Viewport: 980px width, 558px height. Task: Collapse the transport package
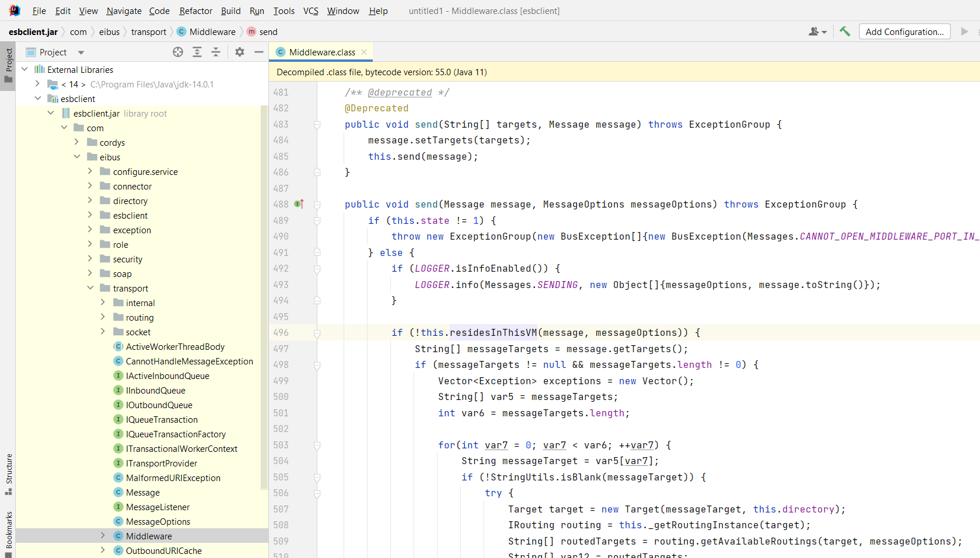(x=90, y=288)
